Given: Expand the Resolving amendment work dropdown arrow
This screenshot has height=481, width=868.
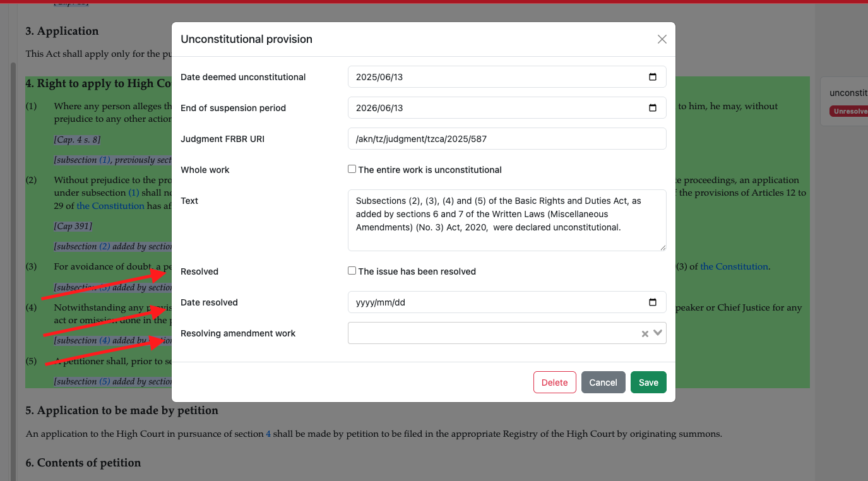Looking at the screenshot, I should pyautogui.click(x=658, y=333).
